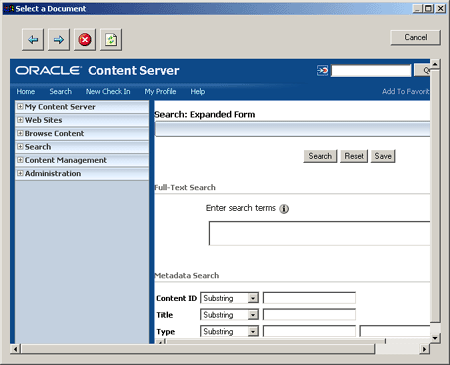Click the Save button
450x365 pixels.
pyautogui.click(x=383, y=156)
